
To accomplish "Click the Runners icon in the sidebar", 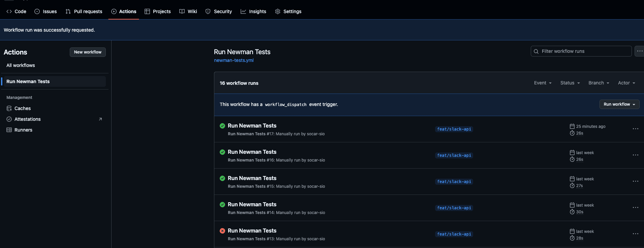I will pyautogui.click(x=9, y=130).
